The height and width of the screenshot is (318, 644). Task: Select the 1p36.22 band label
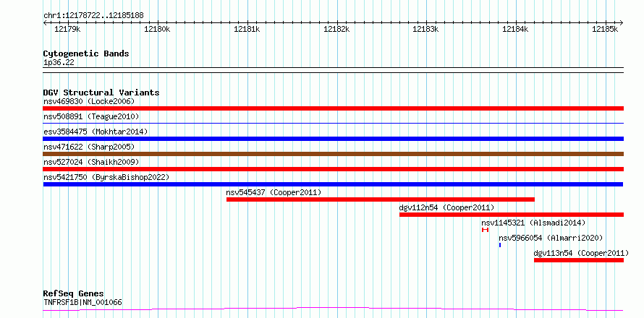[x=59, y=63]
